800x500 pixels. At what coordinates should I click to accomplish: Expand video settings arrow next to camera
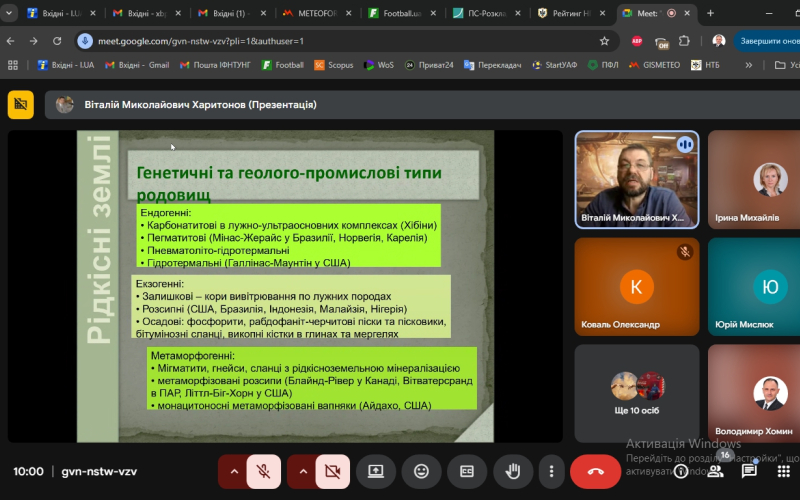point(302,471)
